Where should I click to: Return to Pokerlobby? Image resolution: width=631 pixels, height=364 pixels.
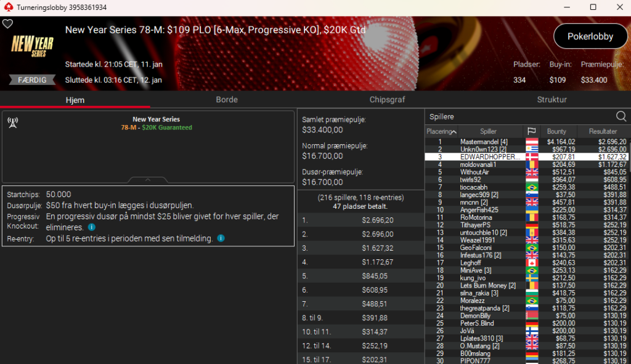(x=590, y=36)
